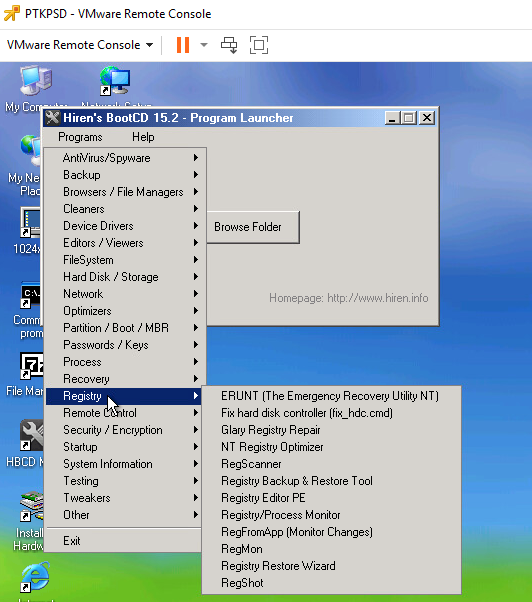This screenshot has width=532, height=602.
Task: Launch ERUNT Emergency Recovery Utility NT
Action: coord(331,396)
